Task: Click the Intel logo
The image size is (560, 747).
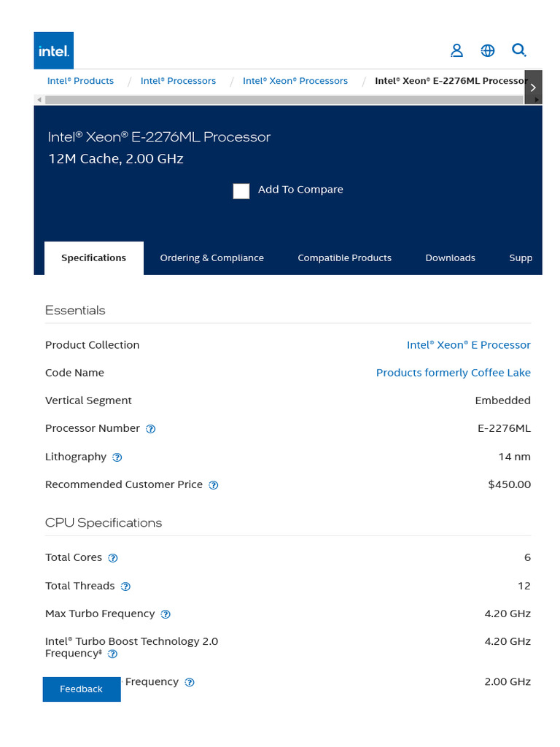Action: [53, 50]
